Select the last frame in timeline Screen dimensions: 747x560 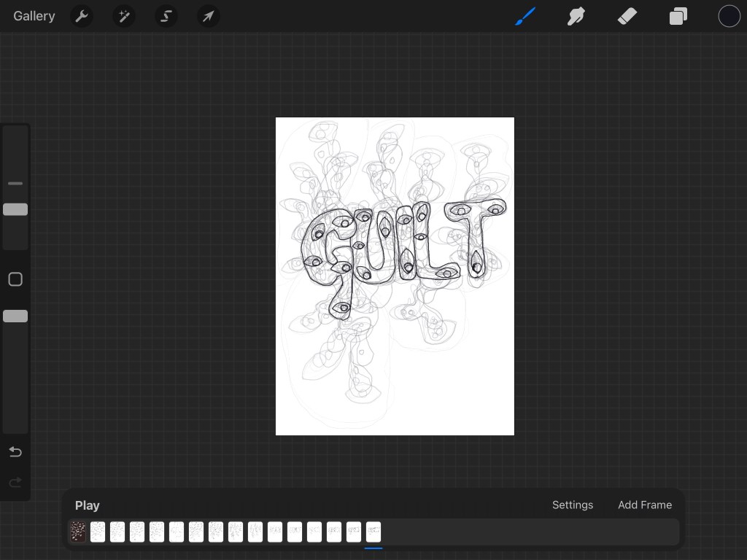373,532
